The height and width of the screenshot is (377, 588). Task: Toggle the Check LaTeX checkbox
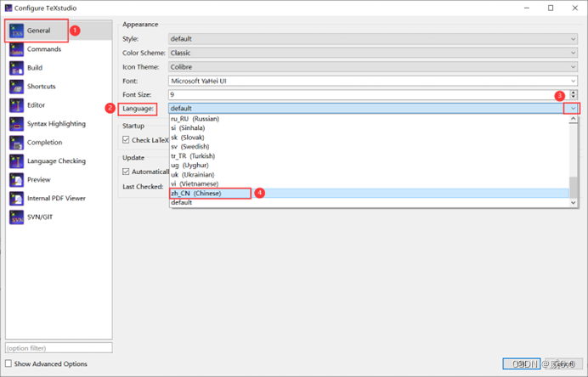click(x=126, y=140)
